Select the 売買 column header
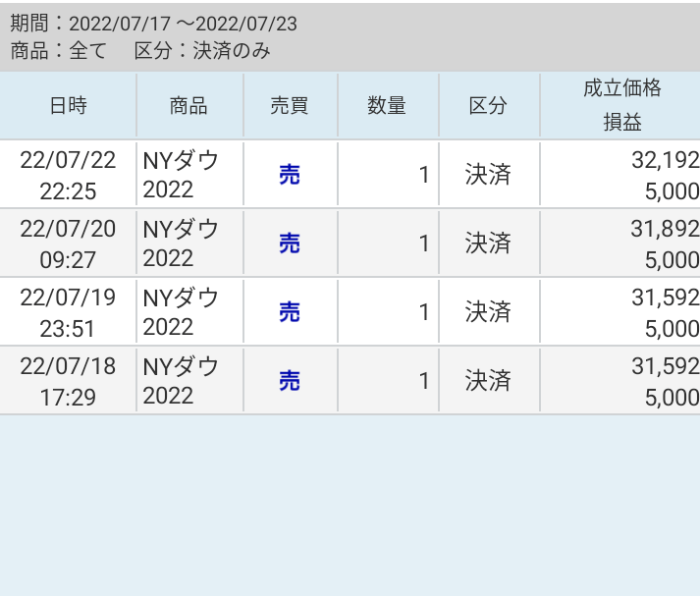Screen dimensions: 700x596 coord(290,106)
